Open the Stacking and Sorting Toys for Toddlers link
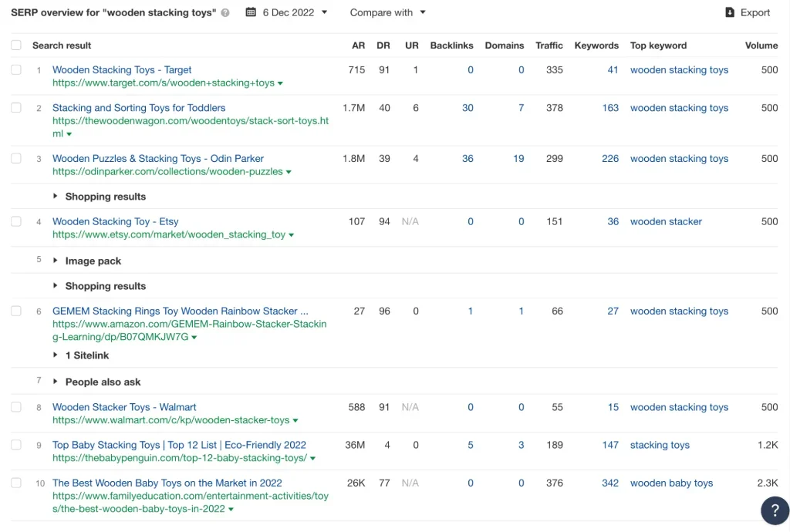The width and height of the screenshot is (790, 532). pos(139,107)
